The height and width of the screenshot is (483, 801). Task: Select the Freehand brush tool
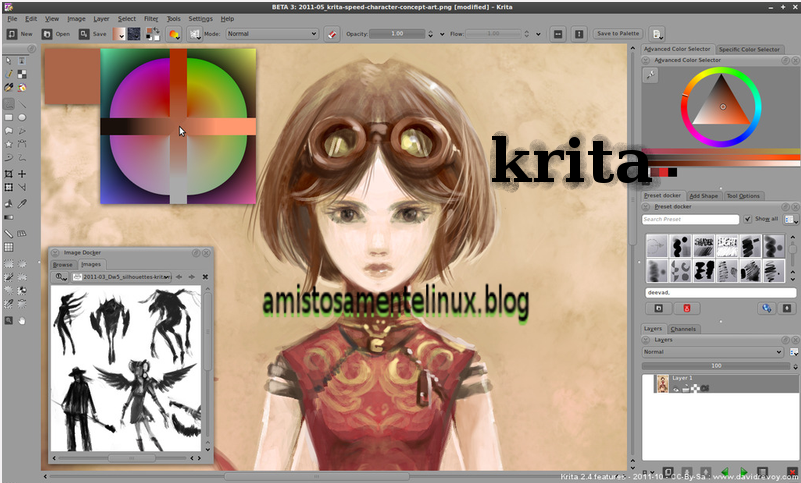(x=9, y=104)
